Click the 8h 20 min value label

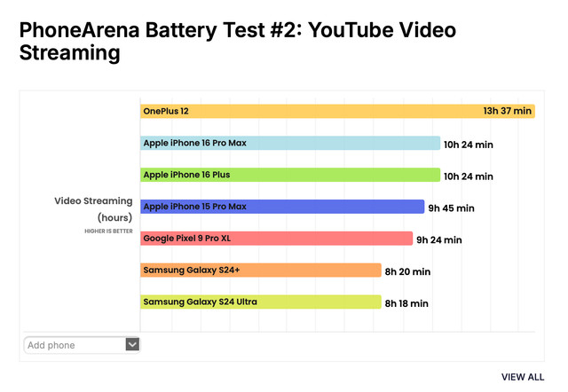(407, 271)
